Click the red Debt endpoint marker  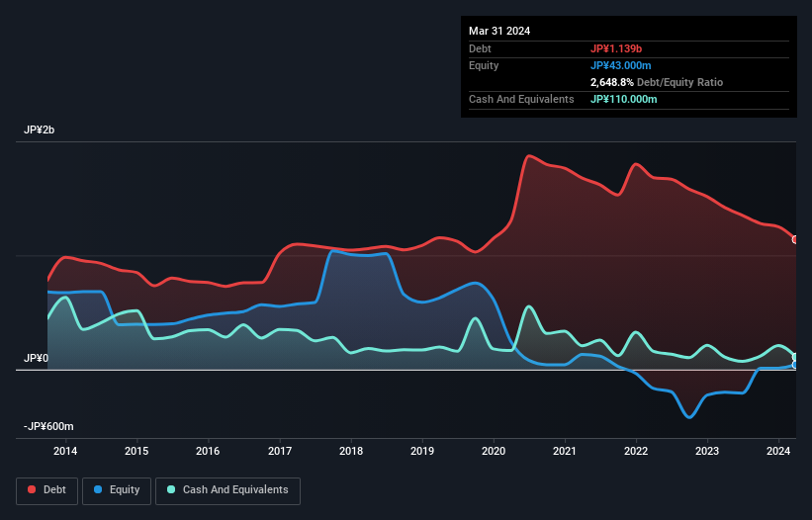click(795, 239)
